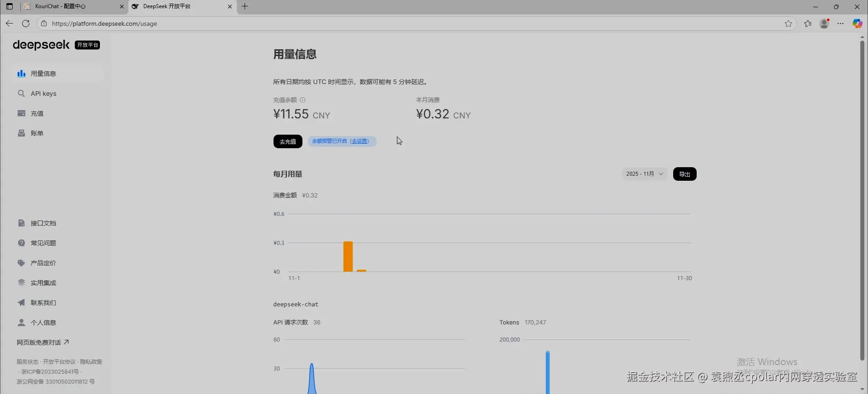This screenshot has width=868, height=394.
Task: Select 充值 menu item in sidebar
Action: point(57,113)
